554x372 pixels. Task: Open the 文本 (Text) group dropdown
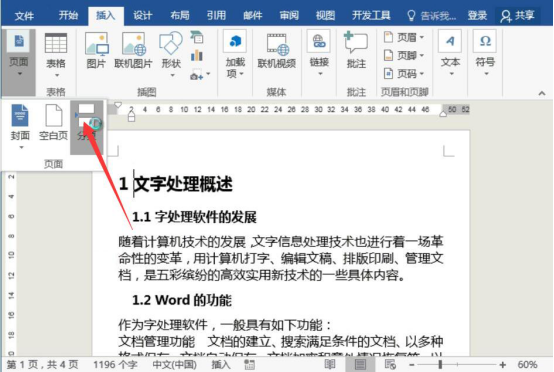point(450,54)
